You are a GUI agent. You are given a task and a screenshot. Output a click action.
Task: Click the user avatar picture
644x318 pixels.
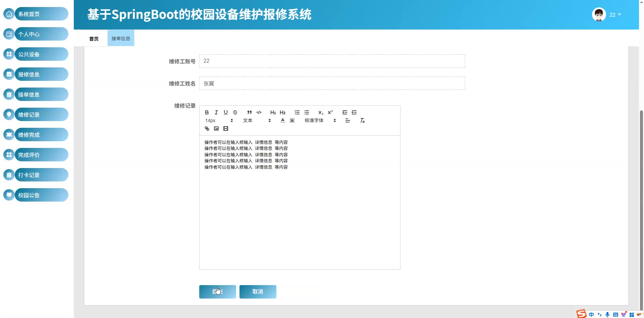599,14
